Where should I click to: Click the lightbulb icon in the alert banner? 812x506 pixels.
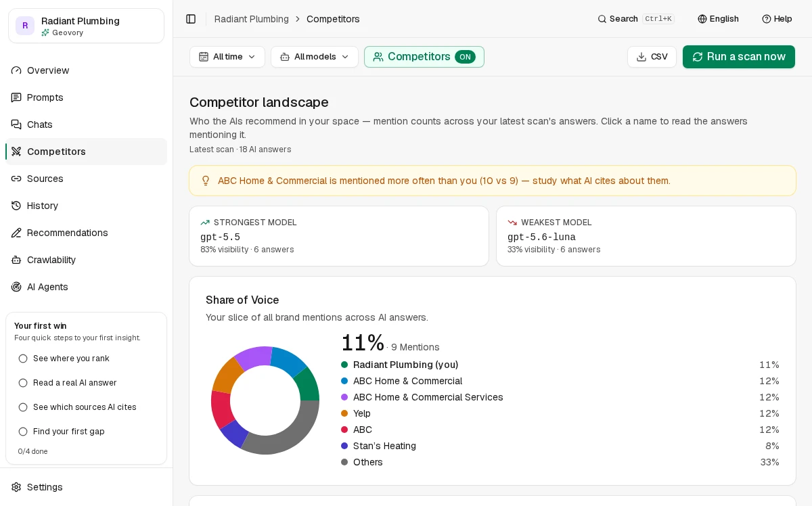[x=206, y=181]
